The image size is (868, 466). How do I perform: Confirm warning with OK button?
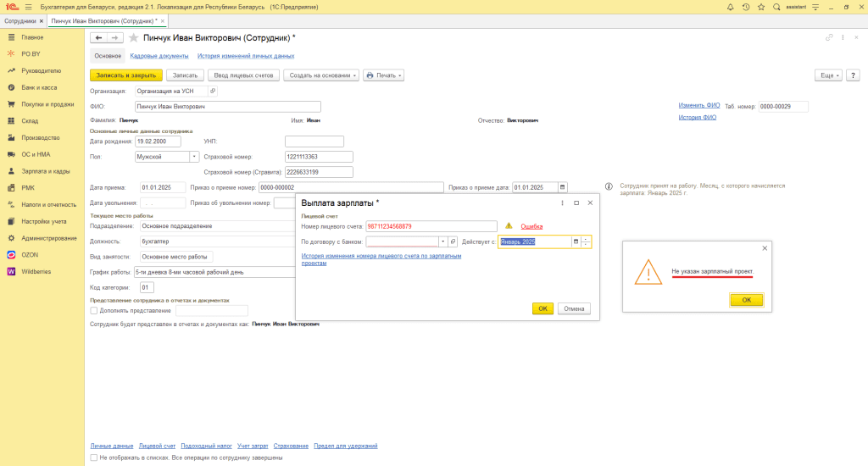click(x=746, y=300)
